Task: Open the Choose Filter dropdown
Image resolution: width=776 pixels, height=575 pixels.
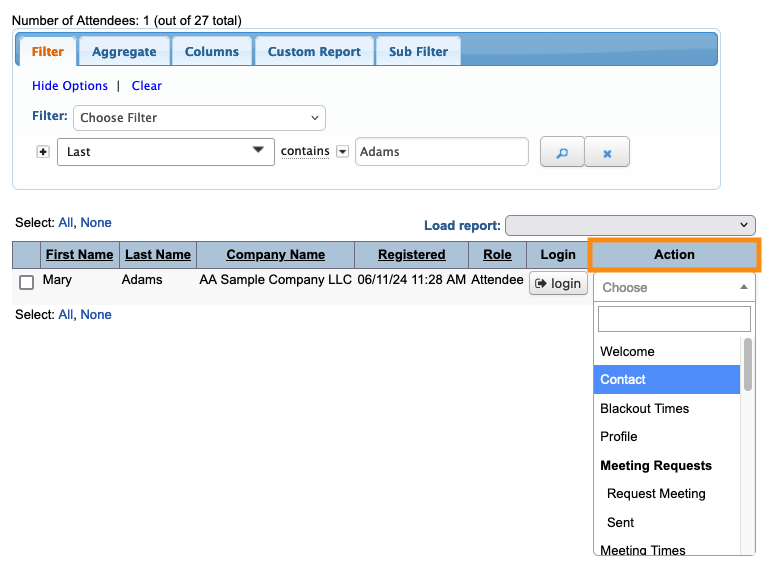Action: click(x=200, y=118)
